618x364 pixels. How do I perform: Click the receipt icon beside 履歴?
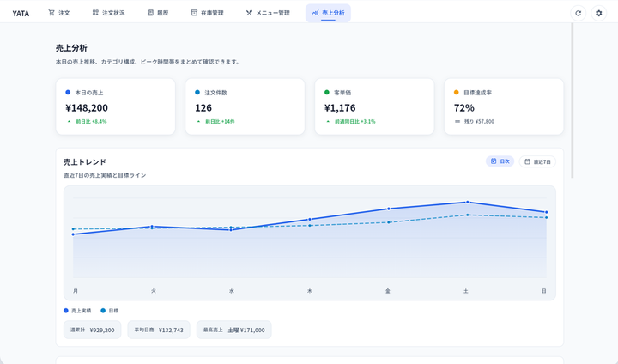pyautogui.click(x=150, y=13)
